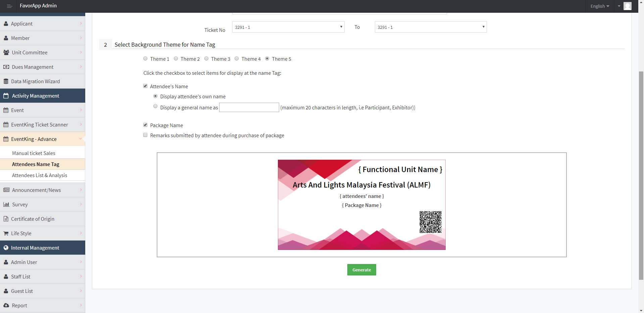
Task: Open the Ticket No 'To' dropdown
Action: [430, 27]
